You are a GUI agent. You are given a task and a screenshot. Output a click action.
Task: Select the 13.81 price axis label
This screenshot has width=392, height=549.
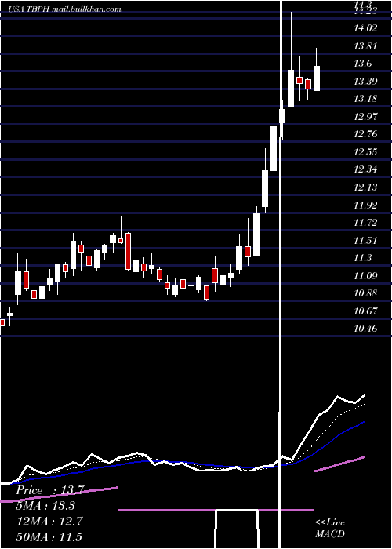point(365,45)
